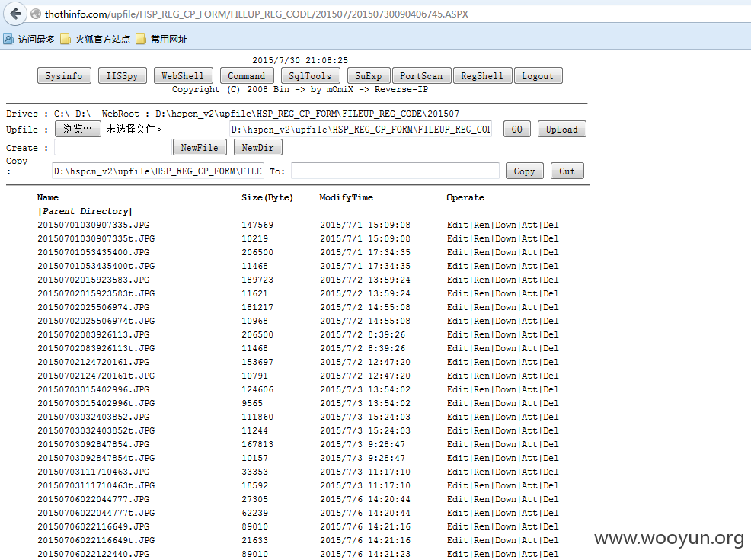751x560 pixels.
Task: Click the Logout button
Action: coord(538,75)
